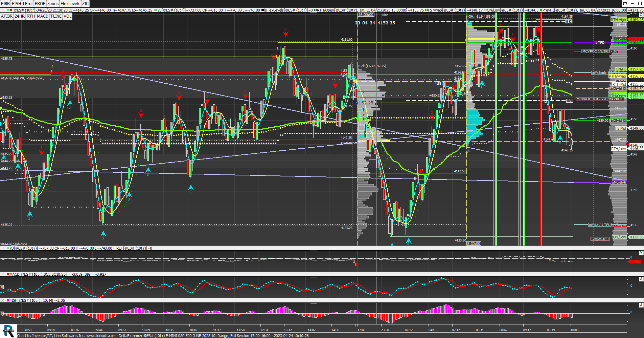
Task: Click the PrevHI green legend square
Action: pyautogui.click(x=541, y=10)
